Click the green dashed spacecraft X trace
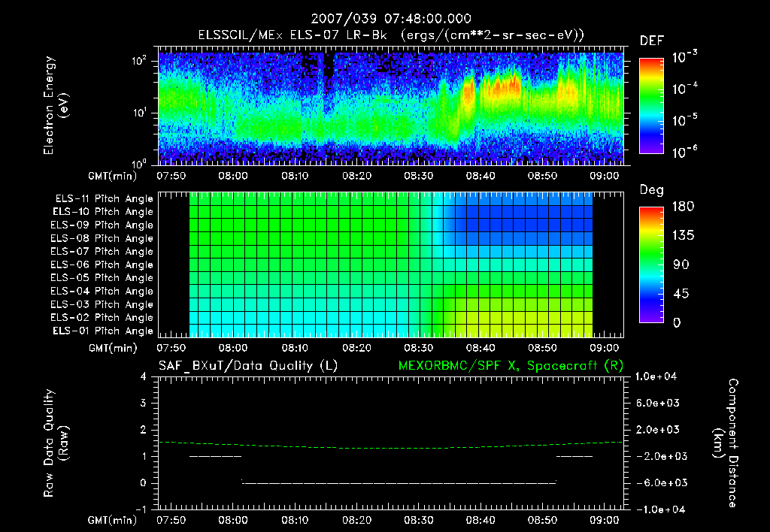Viewport: 770px width, 532px height. click(391, 446)
